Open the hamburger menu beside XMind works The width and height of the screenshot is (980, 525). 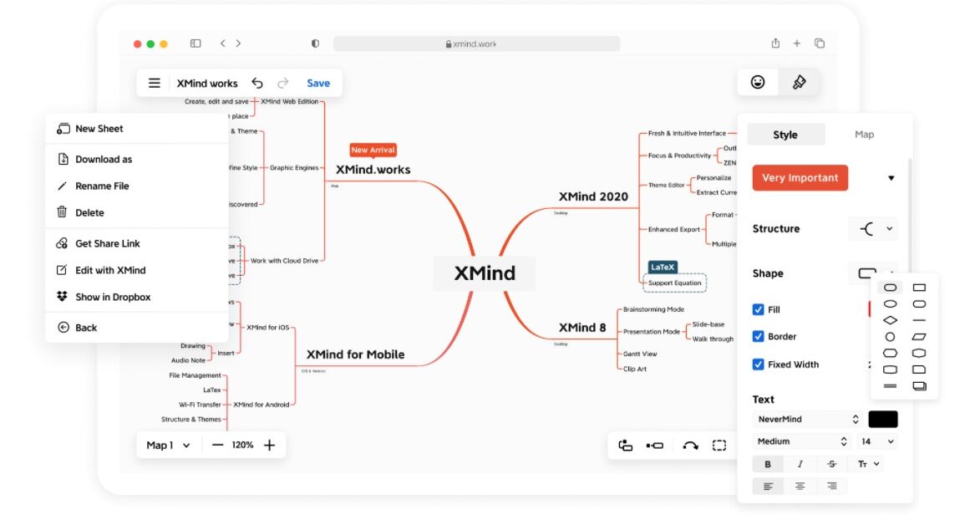154,83
